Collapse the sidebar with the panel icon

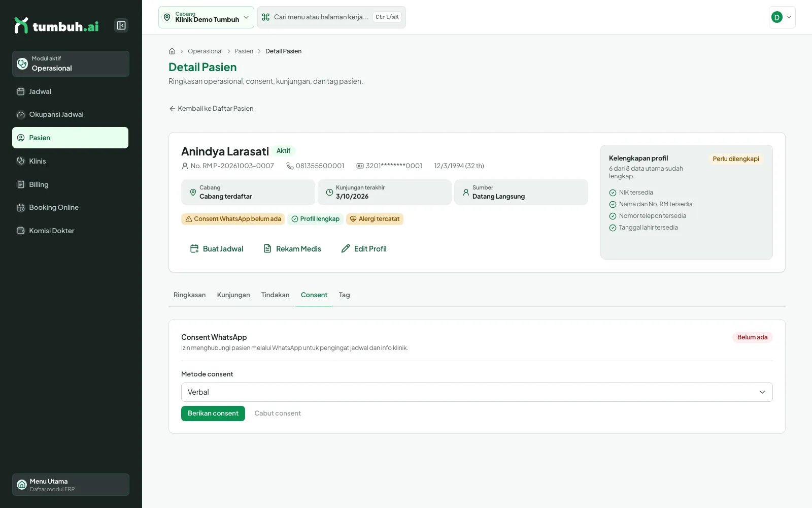tap(121, 25)
